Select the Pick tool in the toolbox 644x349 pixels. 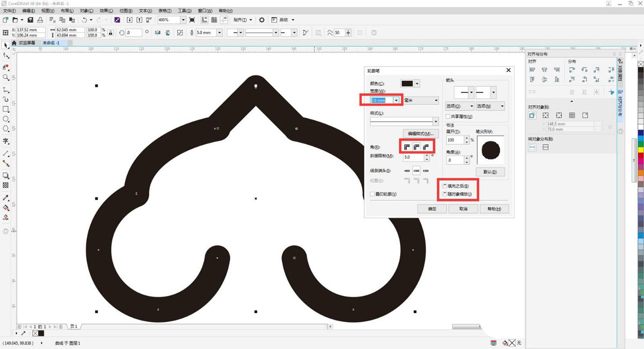6,45
